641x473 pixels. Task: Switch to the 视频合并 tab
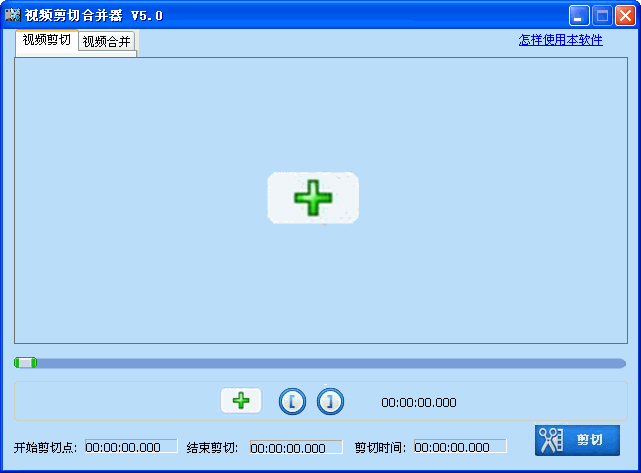tap(106, 41)
